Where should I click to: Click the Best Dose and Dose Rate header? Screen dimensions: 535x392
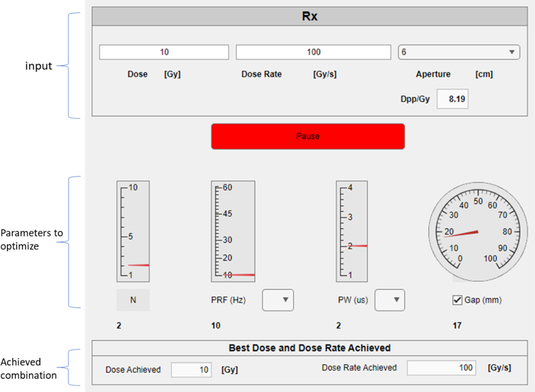(309, 348)
